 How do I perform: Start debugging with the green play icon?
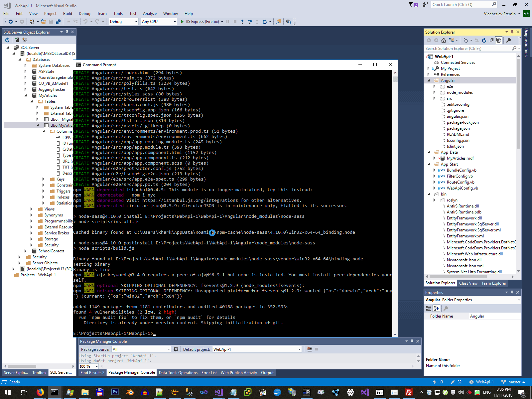[x=182, y=22]
